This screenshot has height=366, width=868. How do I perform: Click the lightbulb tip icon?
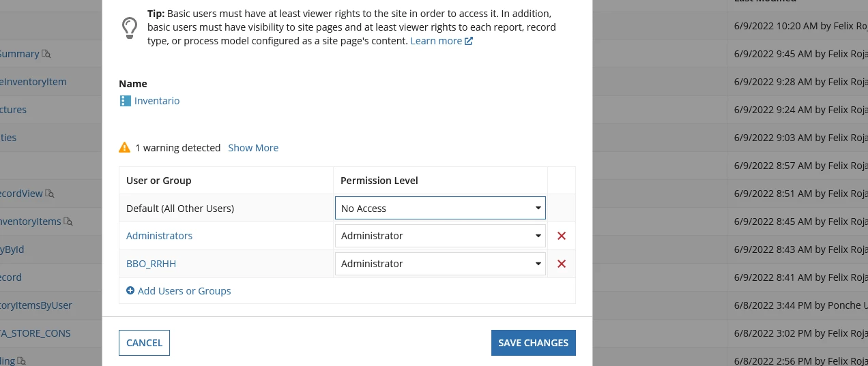130,29
